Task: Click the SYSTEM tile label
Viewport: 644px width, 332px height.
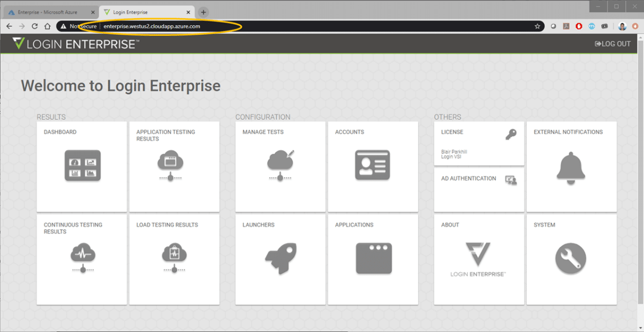Action: [x=544, y=225]
